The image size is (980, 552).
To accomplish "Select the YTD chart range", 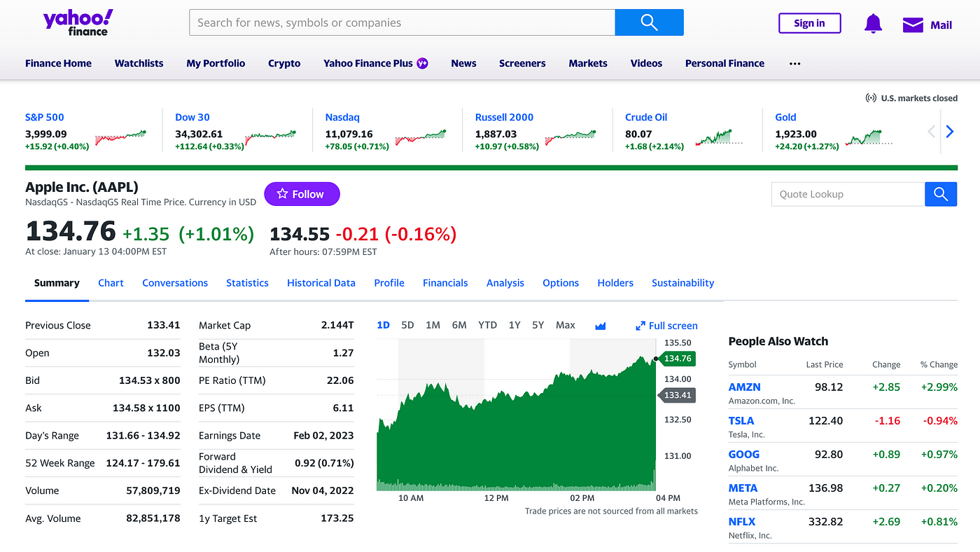I will (487, 325).
